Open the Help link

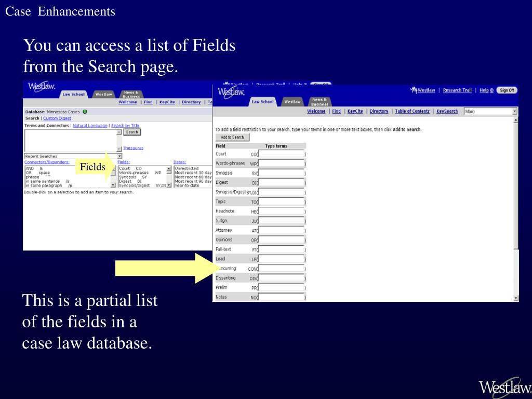(486, 90)
